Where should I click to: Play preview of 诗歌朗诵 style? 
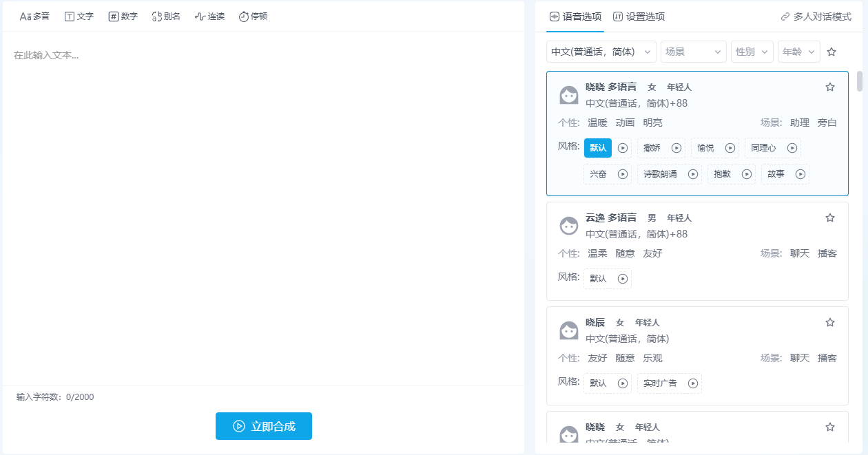point(693,174)
